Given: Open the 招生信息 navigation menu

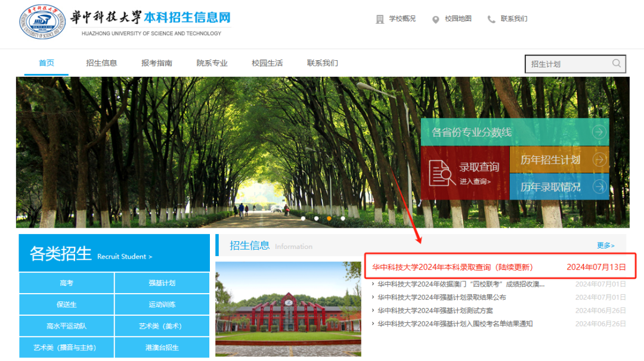Looking at the screenshot, I should point(101,63).
